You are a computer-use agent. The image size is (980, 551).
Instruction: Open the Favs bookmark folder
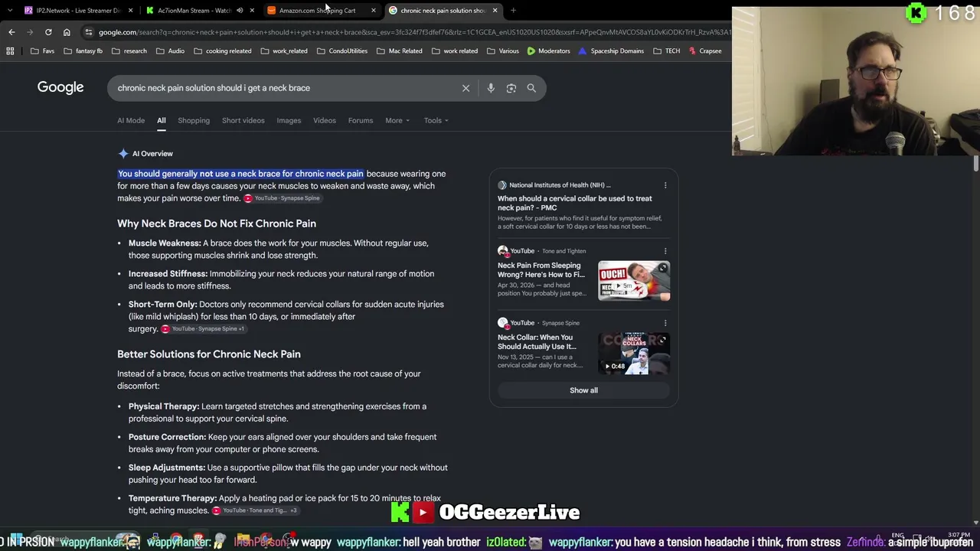(x=42, y=51)
